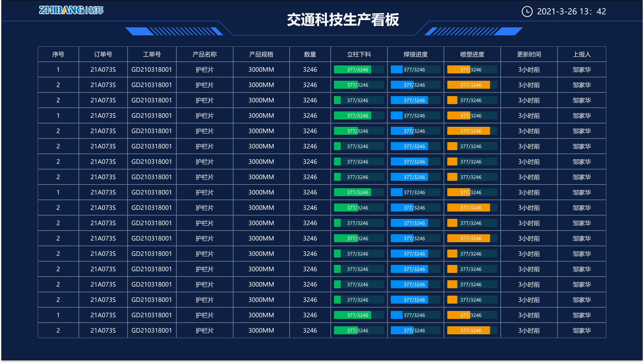The image size is (644, 363).
Task: Click the left striped blue banner decoration
Action: [174, 31]
